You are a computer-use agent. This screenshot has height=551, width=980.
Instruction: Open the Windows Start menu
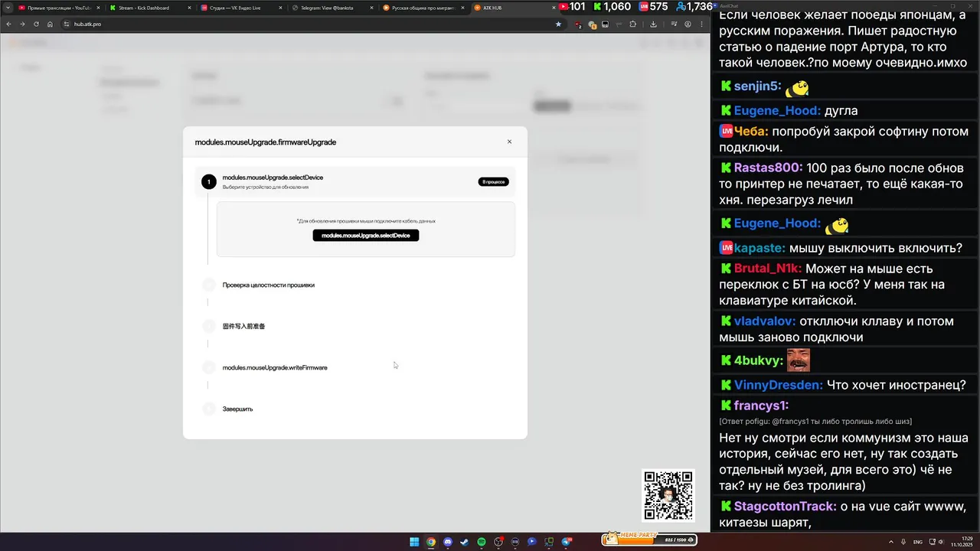(414, 542)
